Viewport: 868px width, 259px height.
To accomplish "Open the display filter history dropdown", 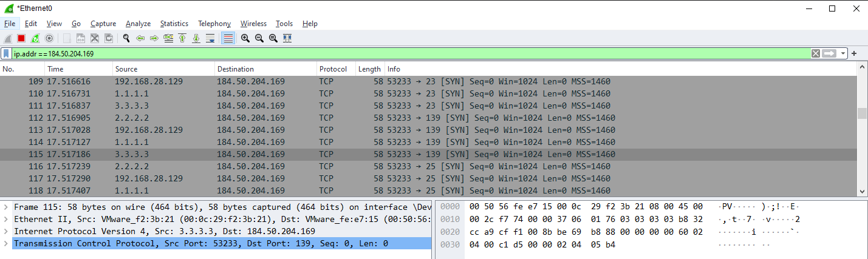I will point(843,53).
